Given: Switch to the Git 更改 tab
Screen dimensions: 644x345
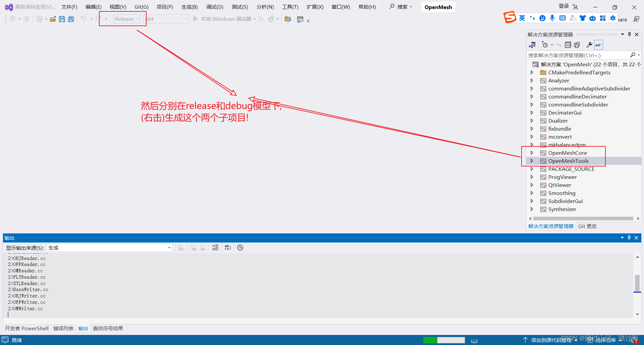Looking at the screenshot, I should (587, 226).
